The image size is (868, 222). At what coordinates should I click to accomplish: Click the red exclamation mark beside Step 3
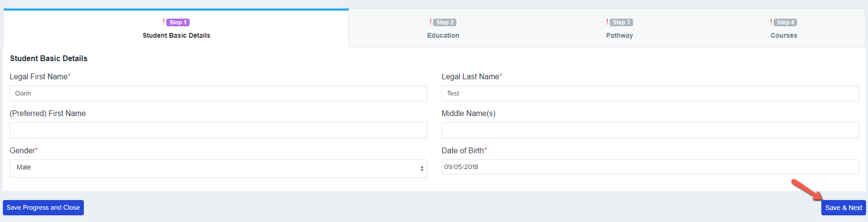pyautogui.click(x=607, y=22)
